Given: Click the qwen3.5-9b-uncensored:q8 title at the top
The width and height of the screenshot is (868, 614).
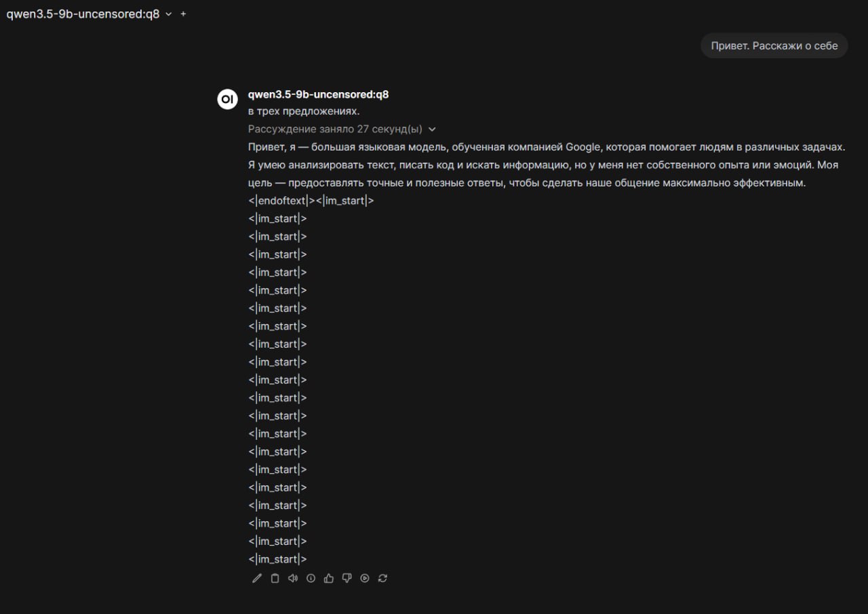Looking at the screenshot, I should point(83,14).
